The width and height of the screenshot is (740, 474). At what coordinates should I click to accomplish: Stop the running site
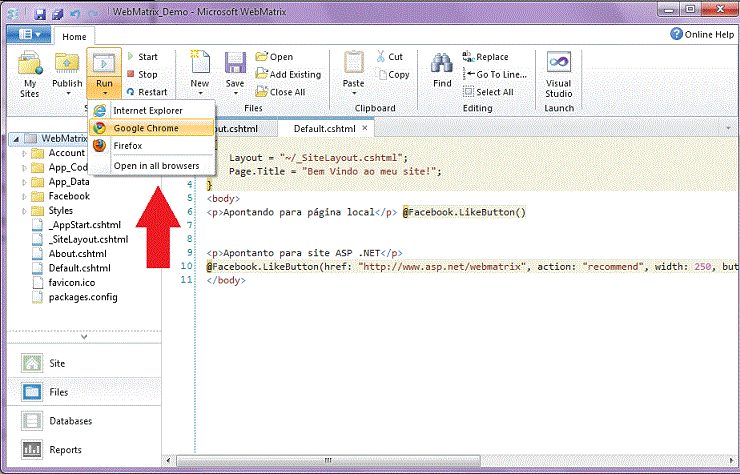pos(143,74)
